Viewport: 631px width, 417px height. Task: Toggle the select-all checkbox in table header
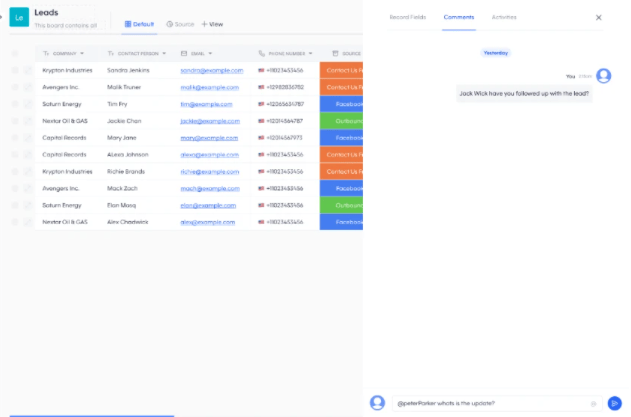pyautogui.click(x=14, y=53)
